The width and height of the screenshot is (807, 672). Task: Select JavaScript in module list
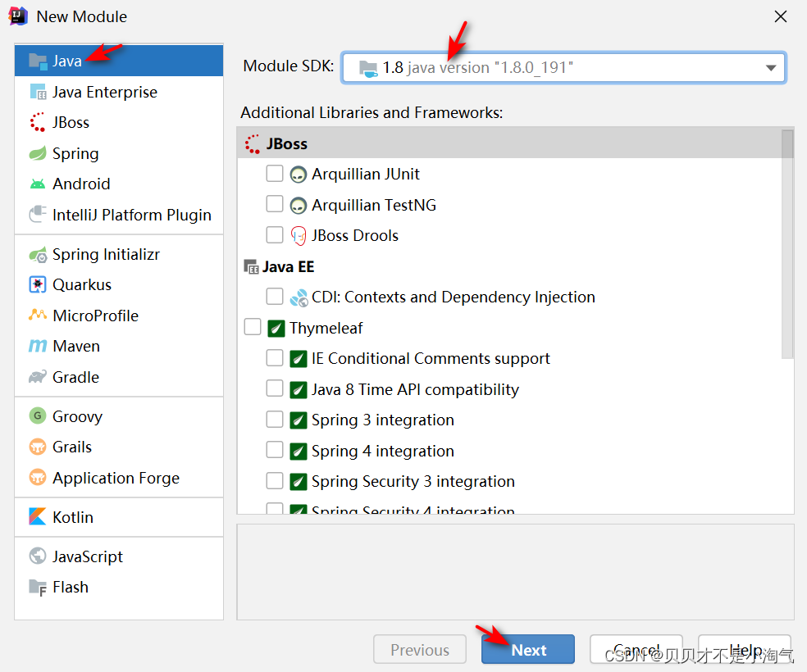(119, 556)
